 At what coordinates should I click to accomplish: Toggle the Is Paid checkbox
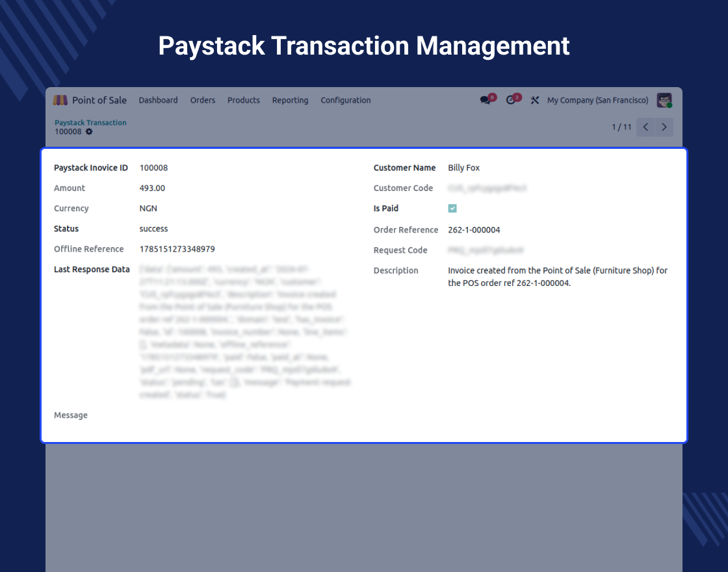pos(452,209)
